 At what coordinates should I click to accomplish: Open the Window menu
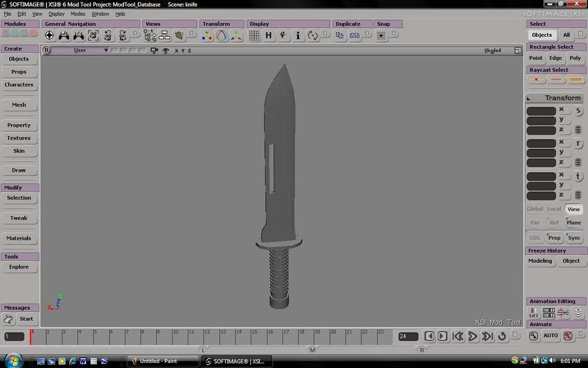100,14
